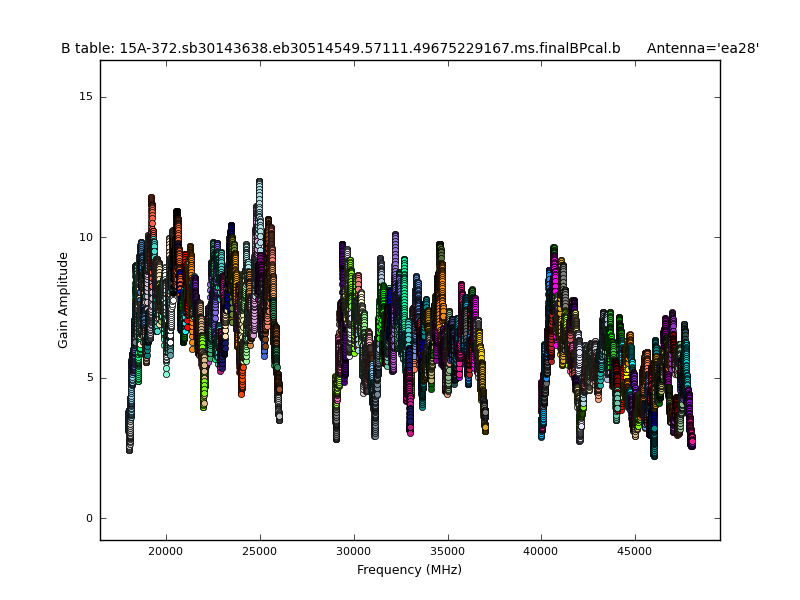Click the 40000 frequency tick label
Image resolution: width=800 pixels, height=600 pixels.
(x=541, y=550)
